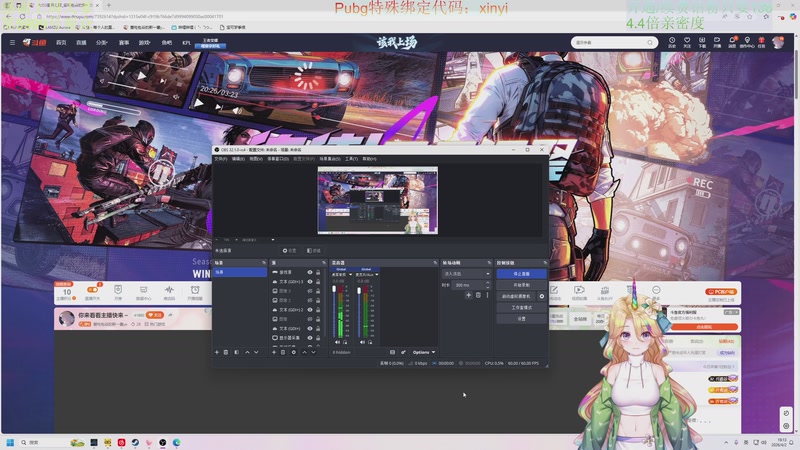Undock Audio Mixer panel pop-out icon

click(435, 263)
